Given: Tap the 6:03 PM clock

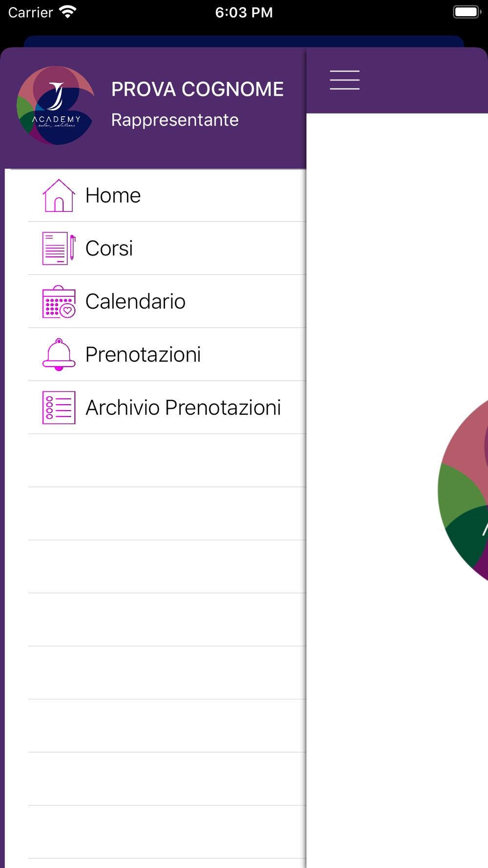Looking at the screenshot, I should point(244,12).
